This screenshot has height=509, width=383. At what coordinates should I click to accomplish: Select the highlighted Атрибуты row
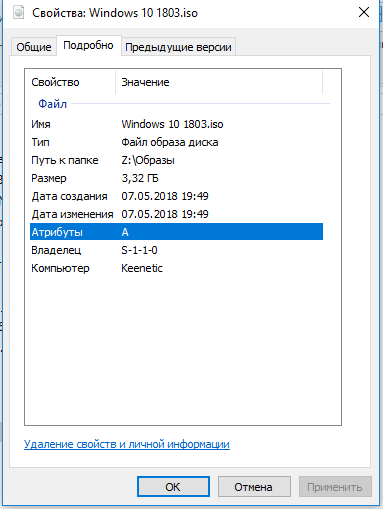[x=176, y=232]
